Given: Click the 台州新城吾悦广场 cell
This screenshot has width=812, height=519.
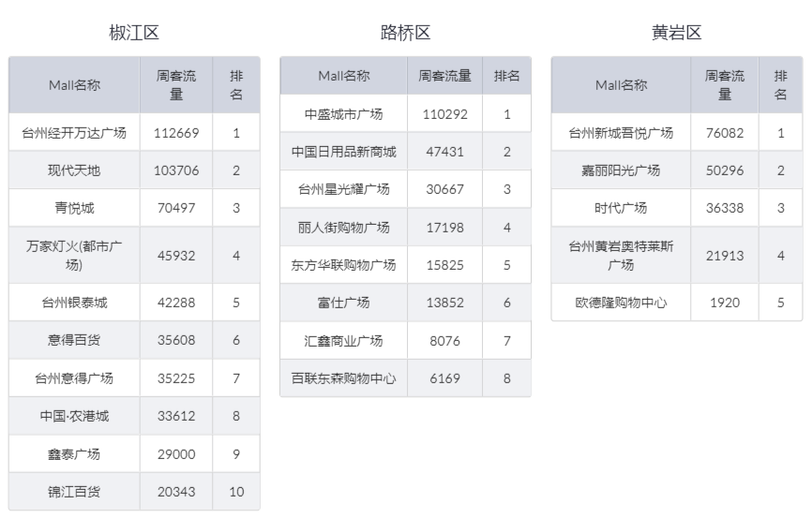Looking at the screenshot, I should click(621, 133).
